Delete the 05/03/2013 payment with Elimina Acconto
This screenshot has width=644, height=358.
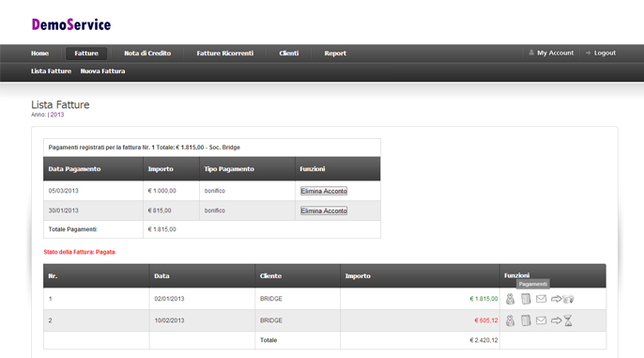click(x=324, y=191)
